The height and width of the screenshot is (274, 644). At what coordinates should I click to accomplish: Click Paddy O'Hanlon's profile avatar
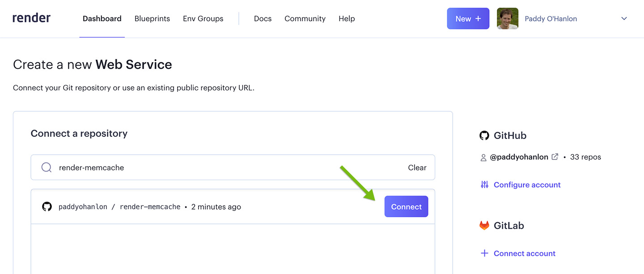(x=508, y=19)
